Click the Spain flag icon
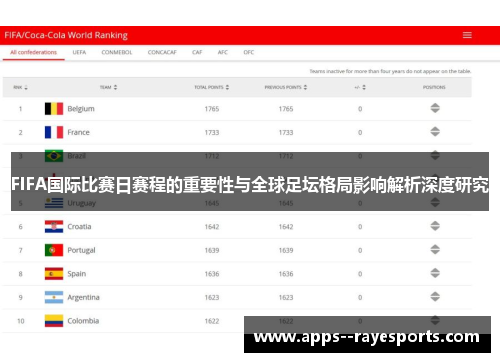500x362 pixels. click(x=54, y=274)
